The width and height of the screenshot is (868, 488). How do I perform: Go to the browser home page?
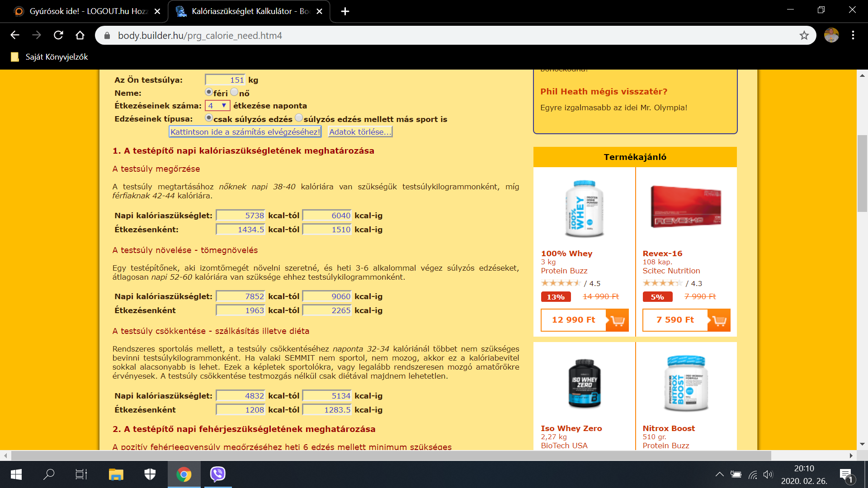[80, 35]
